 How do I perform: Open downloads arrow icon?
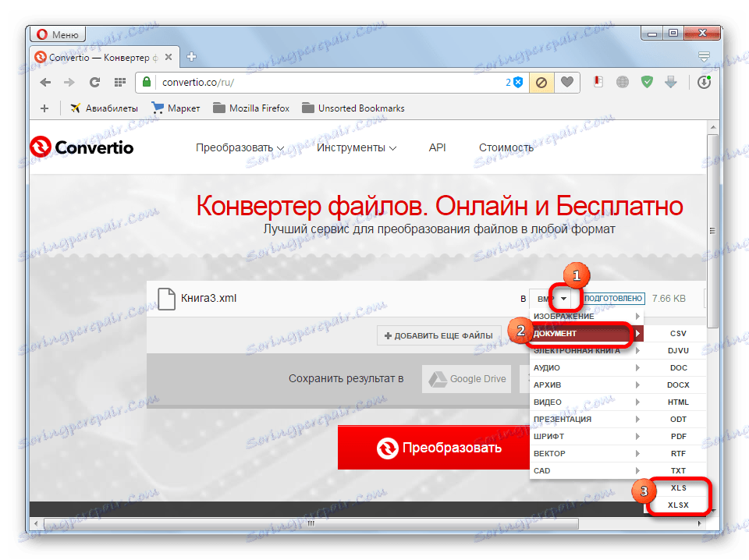point(671,82)
